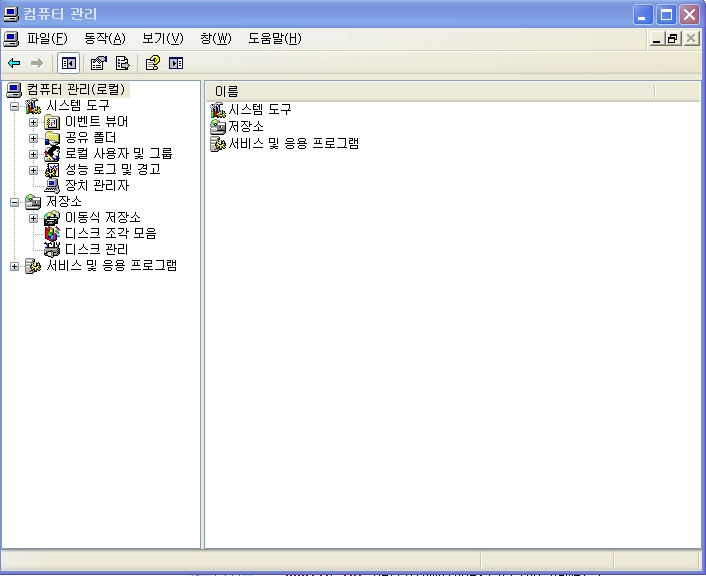The image size is (706, 576).
Task: Click 성능 로그 및 경고 icon
Action: point(52,170)
